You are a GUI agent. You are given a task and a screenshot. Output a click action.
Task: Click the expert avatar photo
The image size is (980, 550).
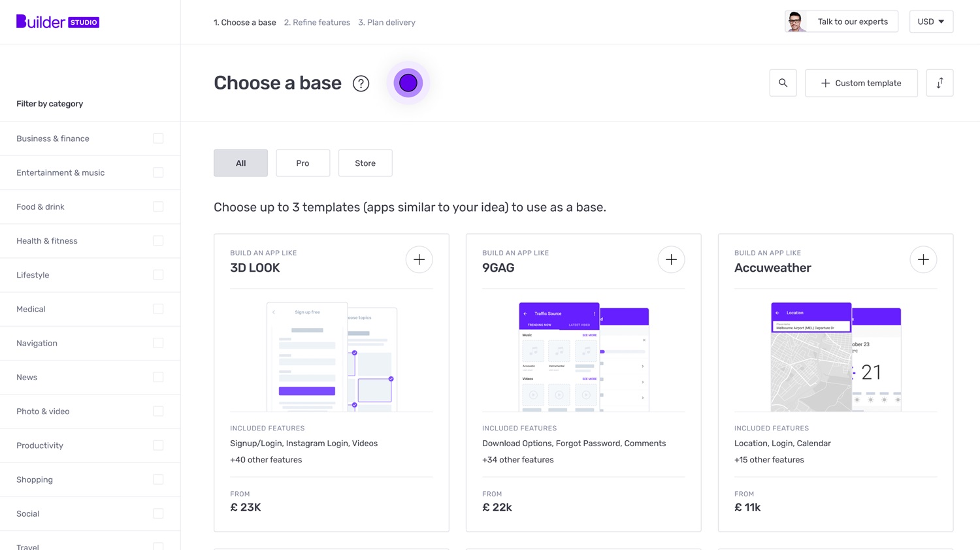(795, 22)
